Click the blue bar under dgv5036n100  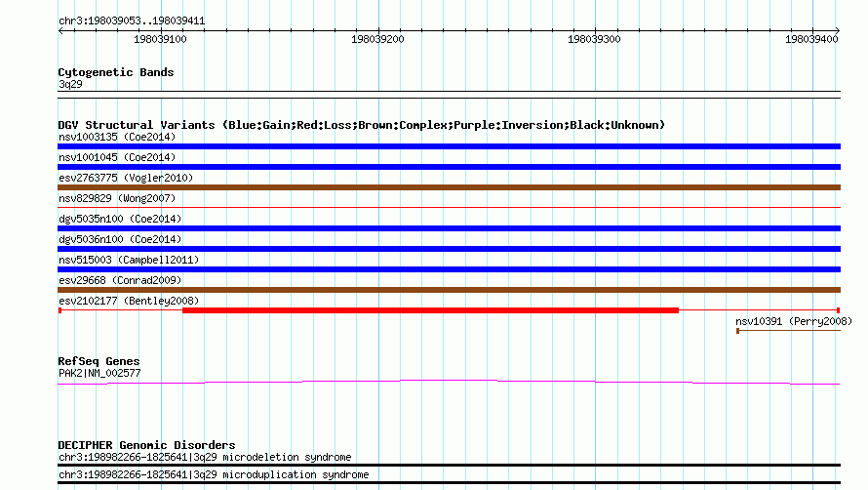pyautogui.click(x=449, y=249)
